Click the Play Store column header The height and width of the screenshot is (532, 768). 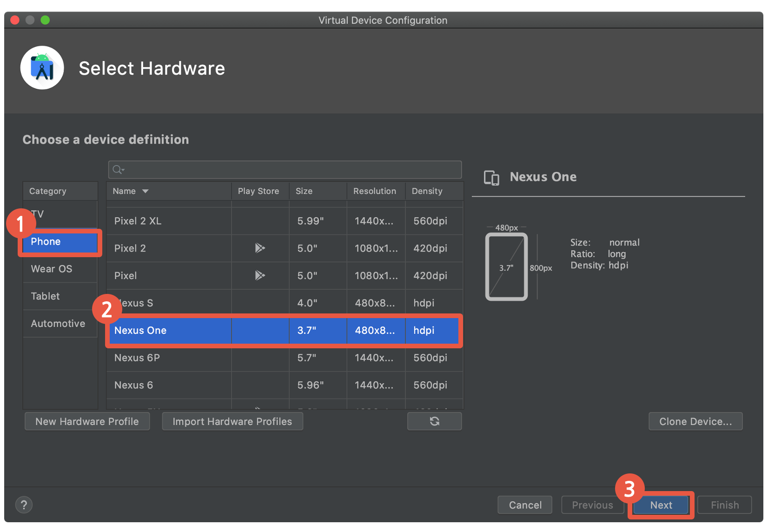point(260,191)
